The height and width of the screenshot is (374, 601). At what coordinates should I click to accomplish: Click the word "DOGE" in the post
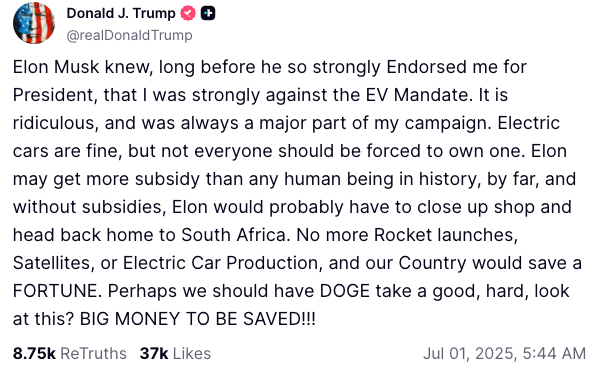pyautogui.click(x=345, y=291)
